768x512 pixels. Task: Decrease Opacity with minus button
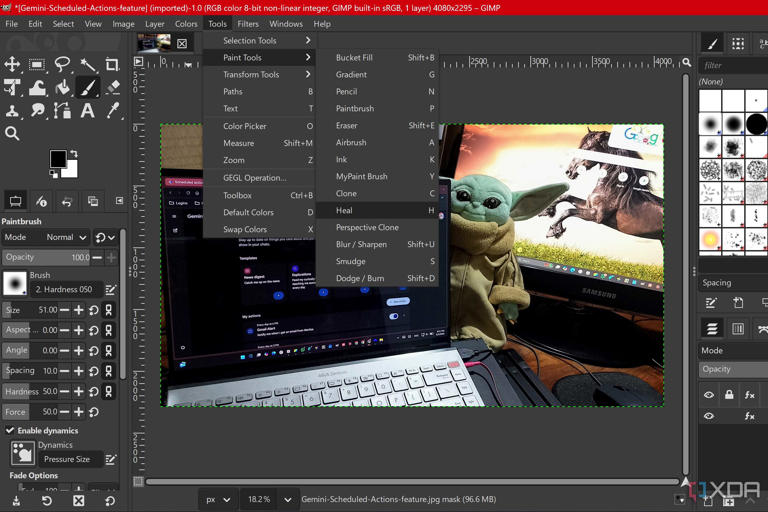point(97,257)
